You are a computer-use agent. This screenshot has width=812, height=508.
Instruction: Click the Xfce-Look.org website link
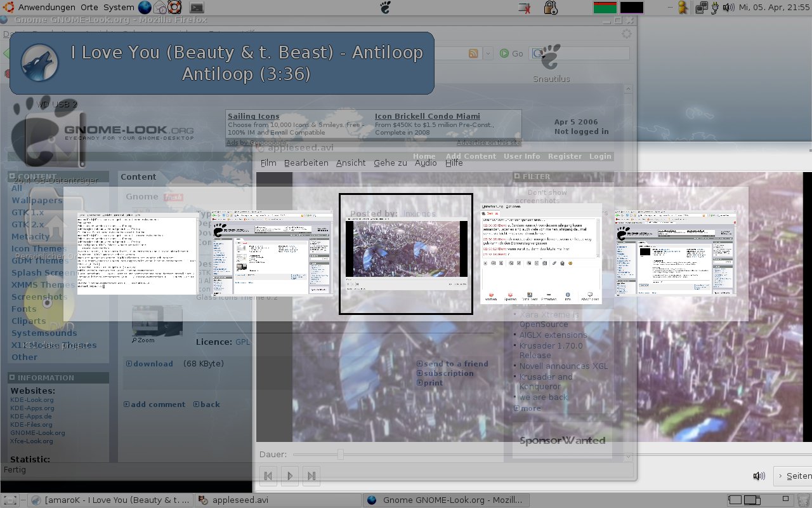[x=32, y=441]
